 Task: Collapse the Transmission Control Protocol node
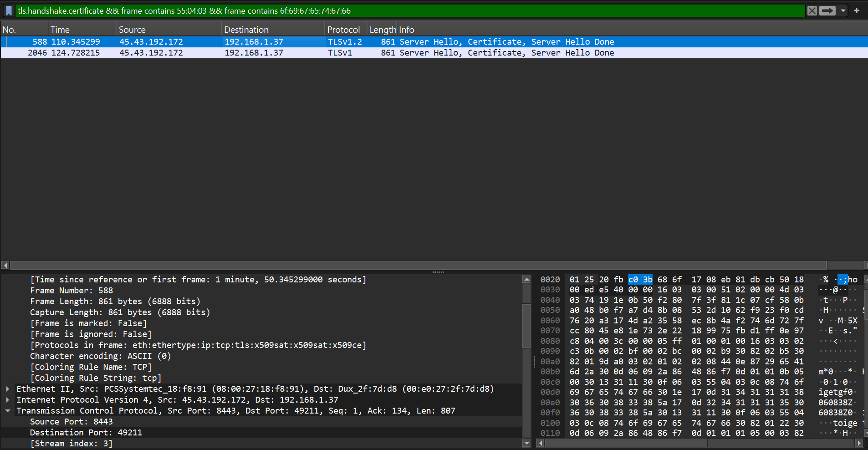8,411
